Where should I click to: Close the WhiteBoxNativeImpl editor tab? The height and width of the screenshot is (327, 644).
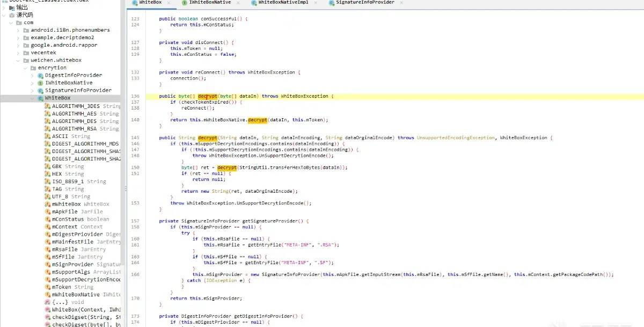click(x=315, y=3)
